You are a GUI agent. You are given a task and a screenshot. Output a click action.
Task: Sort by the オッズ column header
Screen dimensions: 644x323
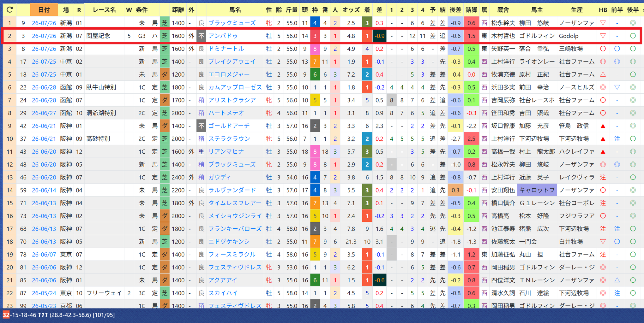(x=351, y=10)
